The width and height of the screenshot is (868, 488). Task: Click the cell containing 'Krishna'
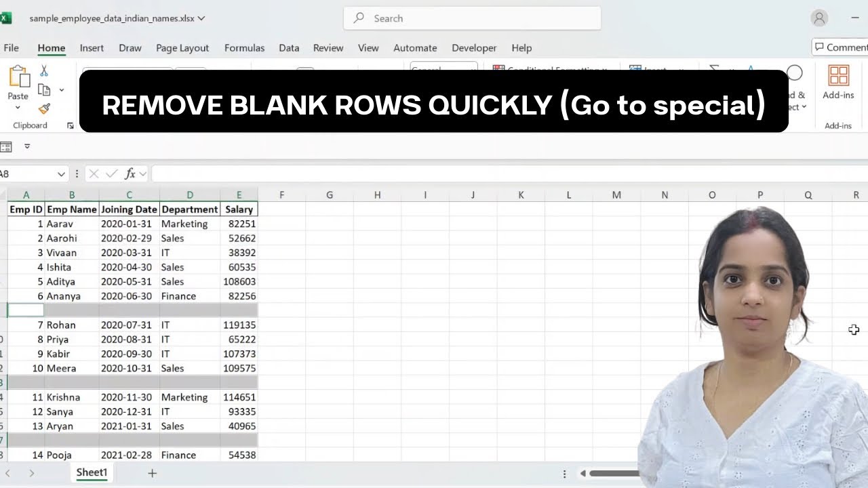pyautogui.click(x=72, y=397)
